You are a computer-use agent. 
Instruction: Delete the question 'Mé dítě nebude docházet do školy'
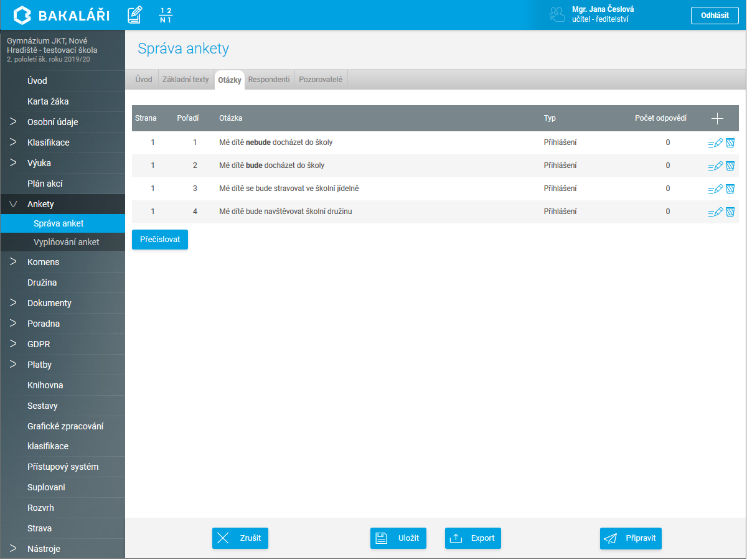pos(730,143)
